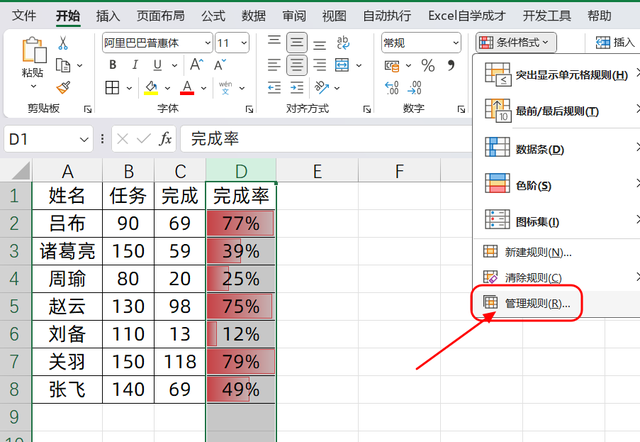Image resolution: width=640 pixels, height=442 pixels.
Task: Switch to the 公式 tab
Action: (213, 16)
